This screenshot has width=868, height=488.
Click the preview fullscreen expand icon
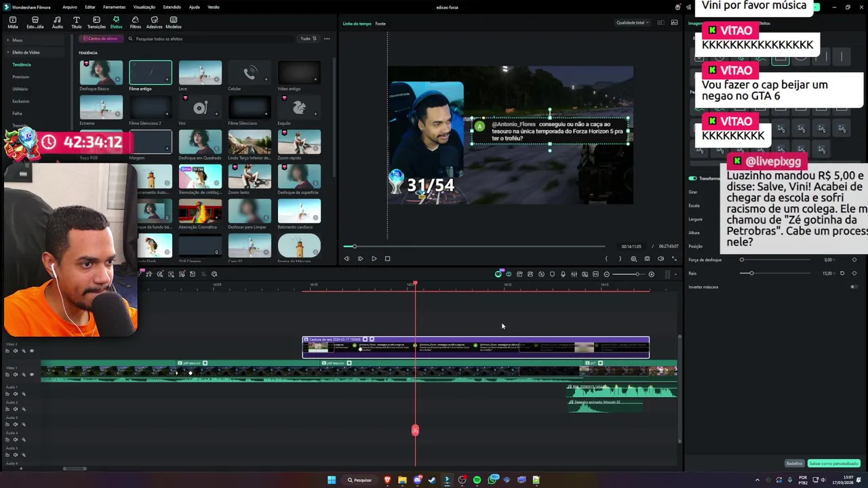point(674,258)
